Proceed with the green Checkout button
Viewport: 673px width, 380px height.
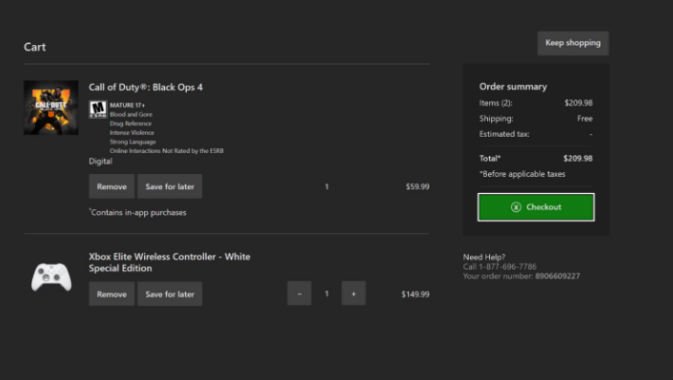pos(536,207)
